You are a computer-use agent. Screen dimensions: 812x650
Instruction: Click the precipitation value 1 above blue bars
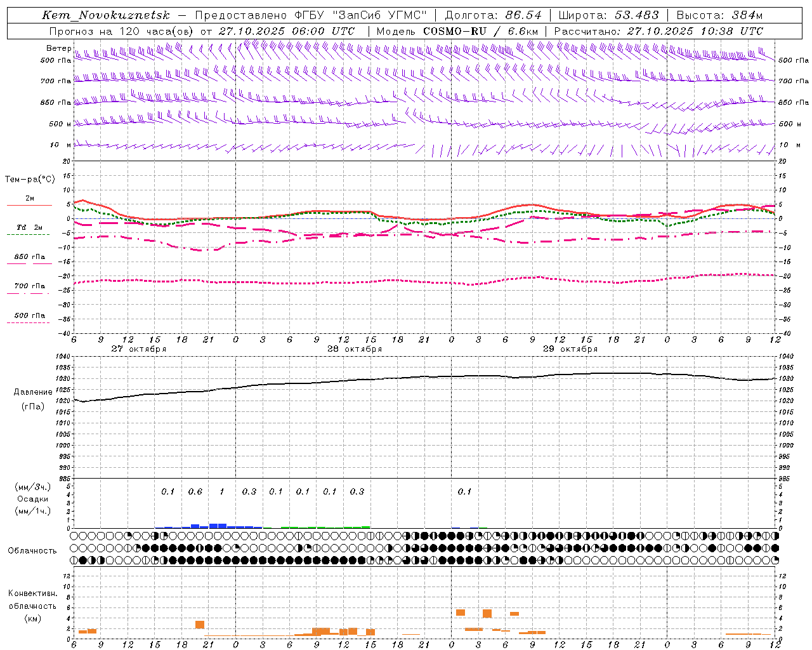(x=222, y=492)
